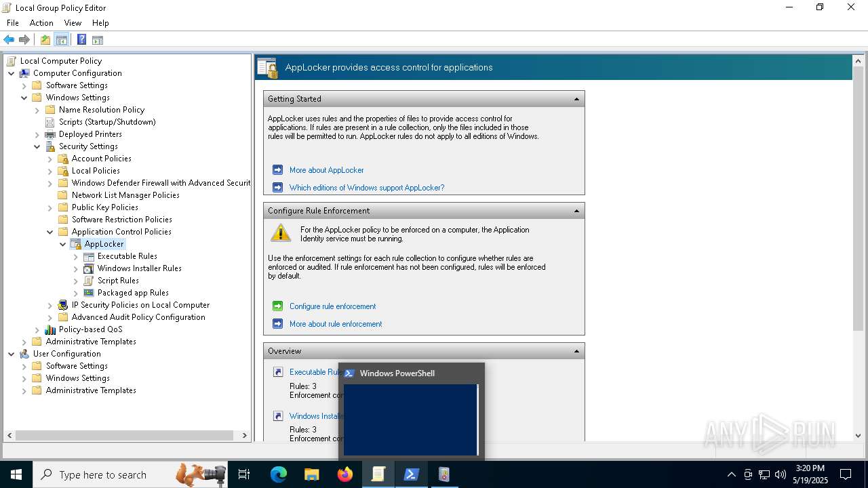Screen dimensions: 868x488
Task: Click the details pane scroll-down arrow
Action: pyautogui.click(x=858, y=436)
